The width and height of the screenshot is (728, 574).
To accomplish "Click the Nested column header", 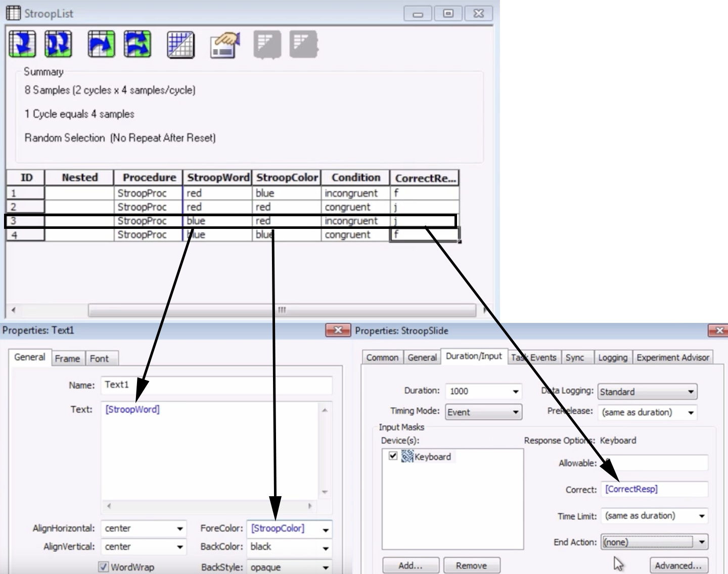I will [x=79, y=177].
